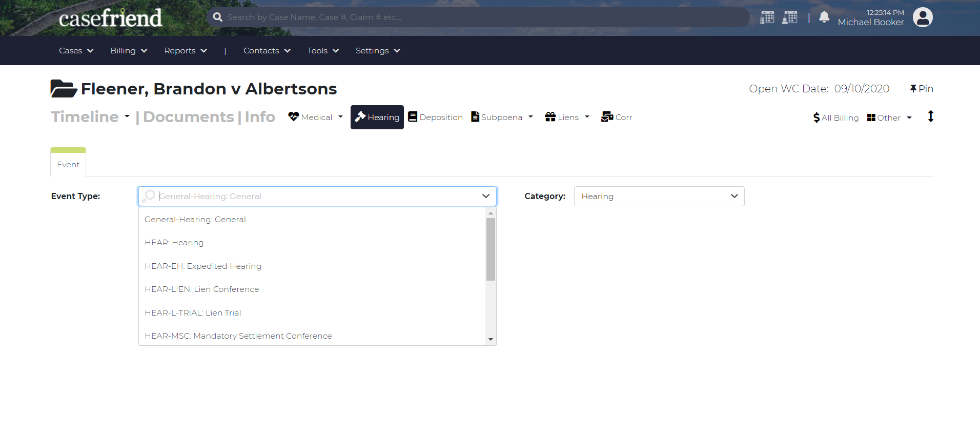Click the Open WC Date 09/10/2020 text

(x=819, y=89)
